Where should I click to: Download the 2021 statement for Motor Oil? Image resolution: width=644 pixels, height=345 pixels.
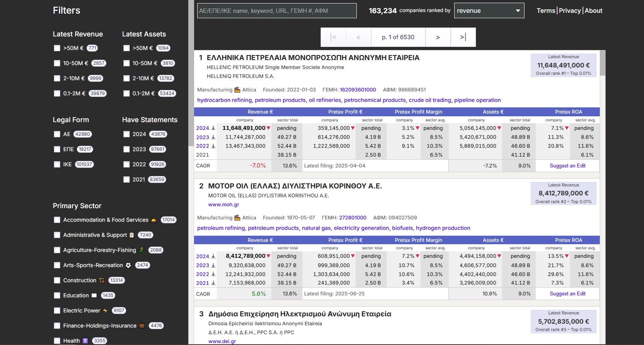pyautogui.click(x=213, y=283)
